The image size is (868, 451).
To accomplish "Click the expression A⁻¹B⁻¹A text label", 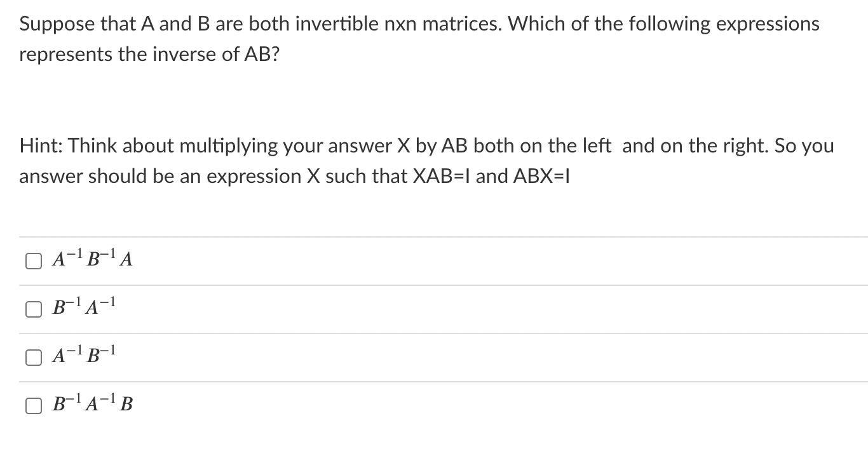I will pos(92,259).
